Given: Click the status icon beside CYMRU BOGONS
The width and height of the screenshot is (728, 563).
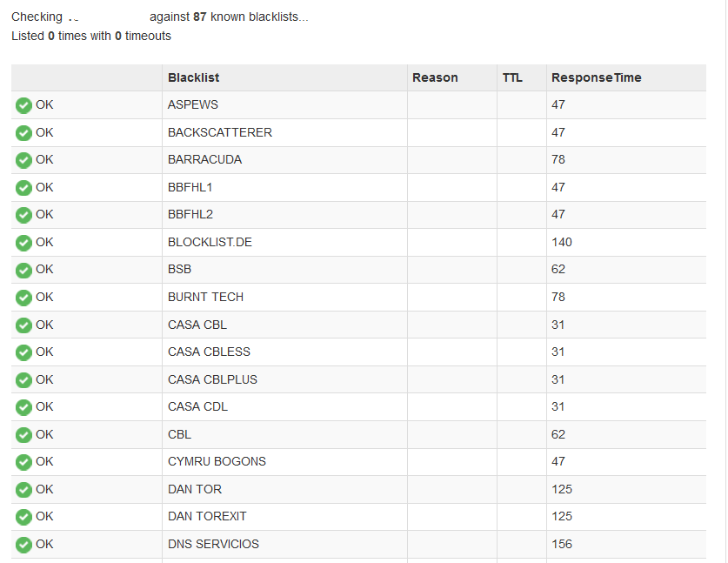Looking at the screenshot, I should click(23, 462).
